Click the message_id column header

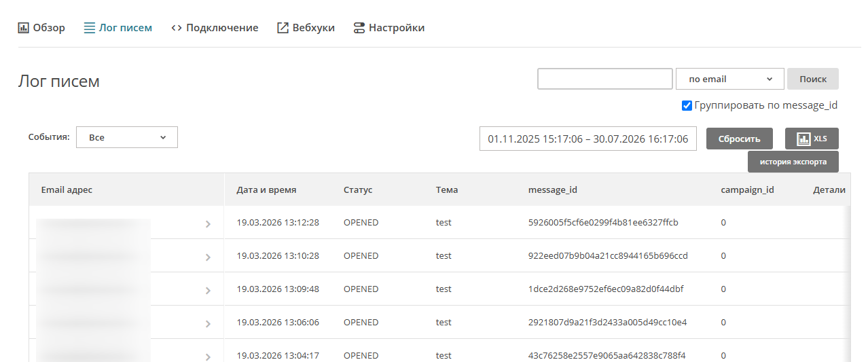tap(553, 189)
